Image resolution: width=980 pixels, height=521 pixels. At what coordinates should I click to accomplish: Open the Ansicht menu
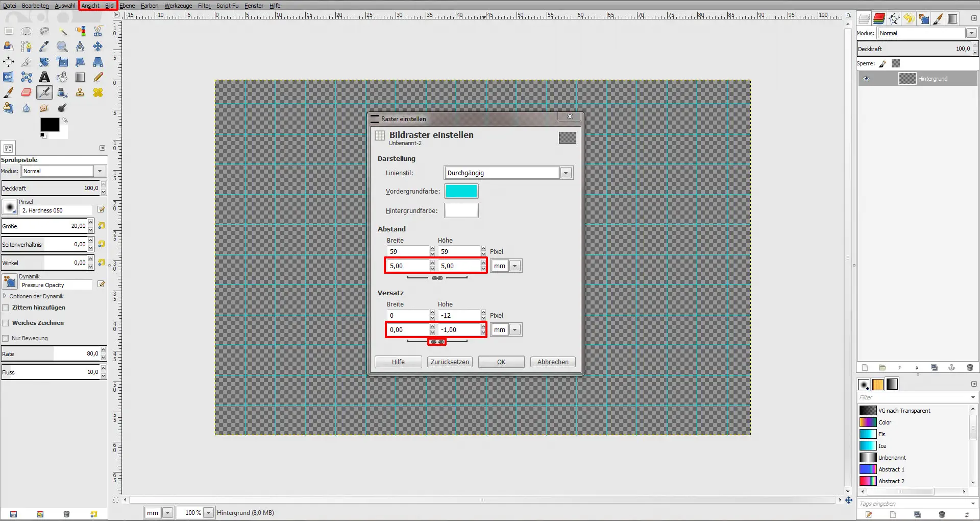click(x=90, y=6)
